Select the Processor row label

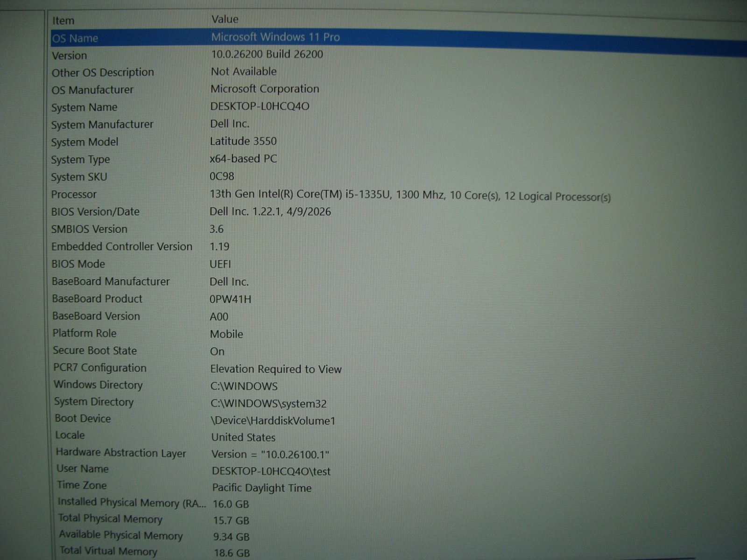click(x=74, y=195)
